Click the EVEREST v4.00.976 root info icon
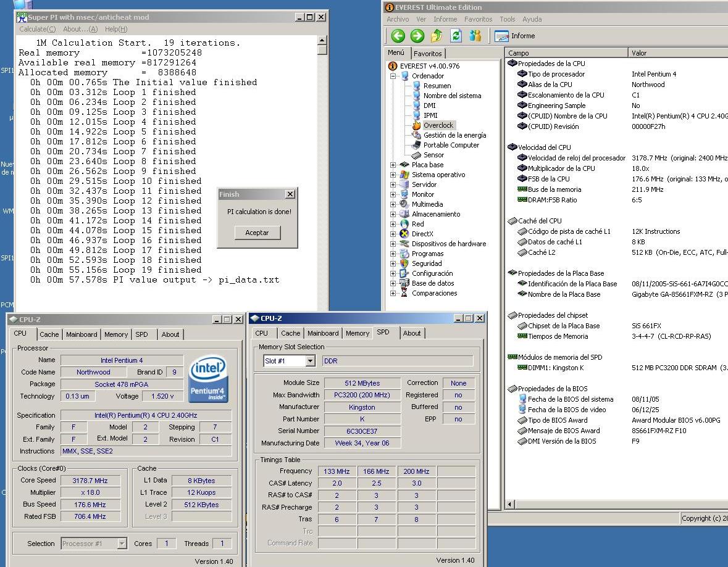This screenshot has height=567, width=728. 392,66
